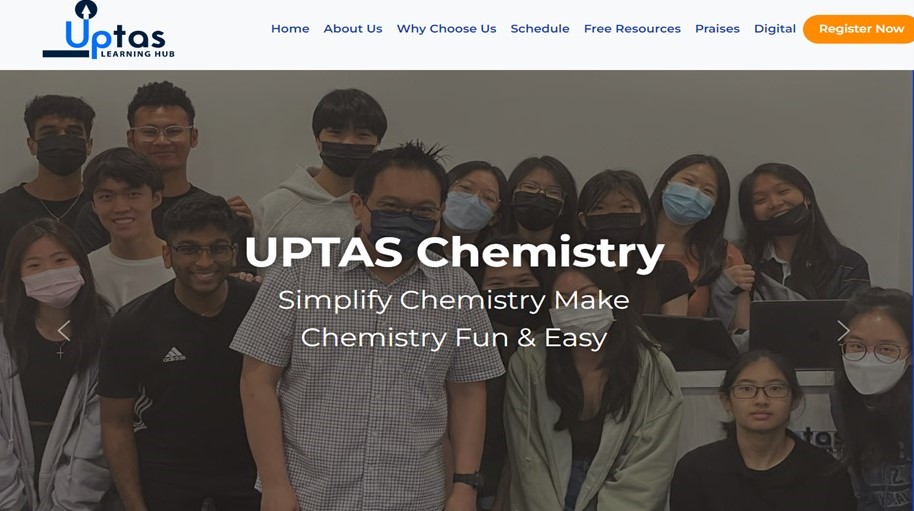914x511 pixels.
Task: Go to previous slide arrow
Action: (x=64, y=331)
